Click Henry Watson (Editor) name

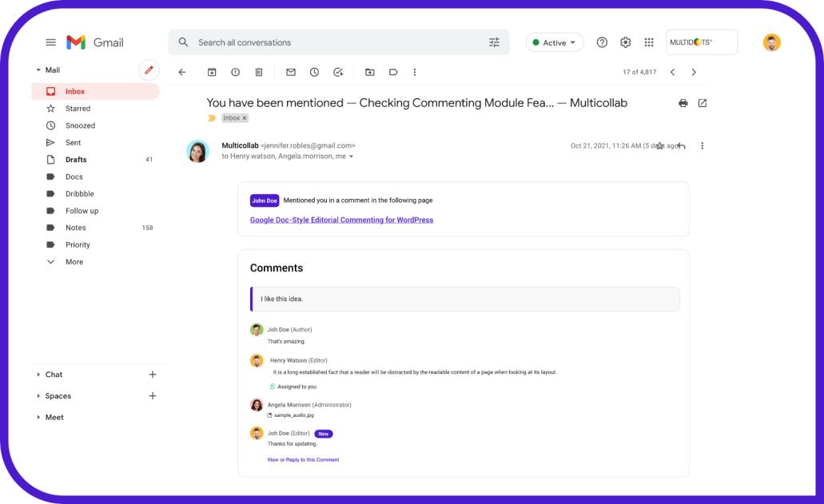pos(298,361)
